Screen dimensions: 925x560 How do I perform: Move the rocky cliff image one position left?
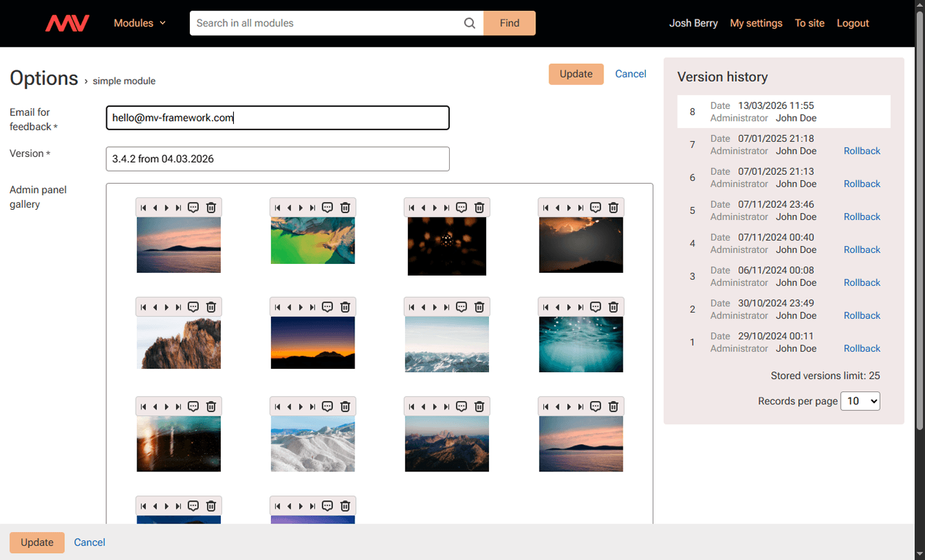click(155, 307)
